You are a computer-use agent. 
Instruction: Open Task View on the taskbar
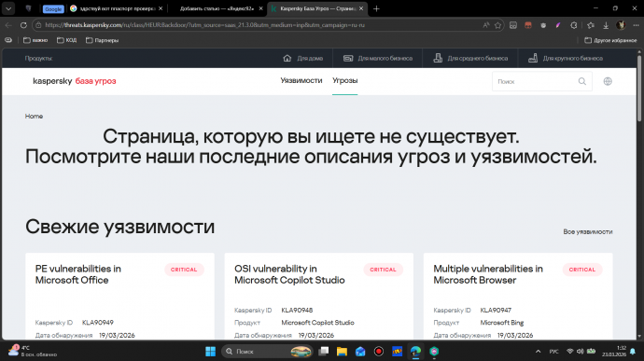[324, 351]
